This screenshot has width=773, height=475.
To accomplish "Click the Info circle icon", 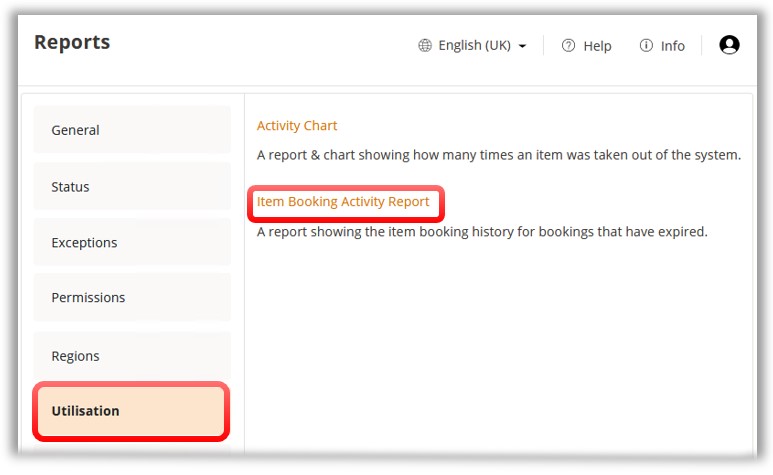I will (646, 46).
